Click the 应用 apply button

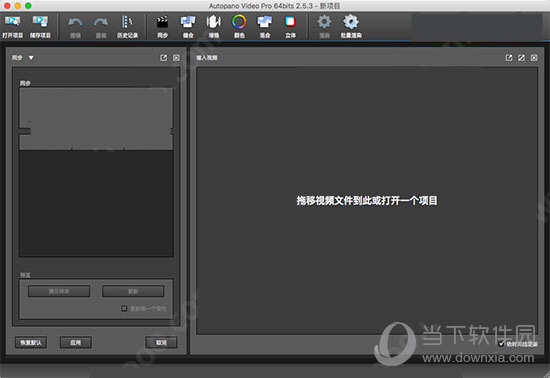[x=76, y=343]
